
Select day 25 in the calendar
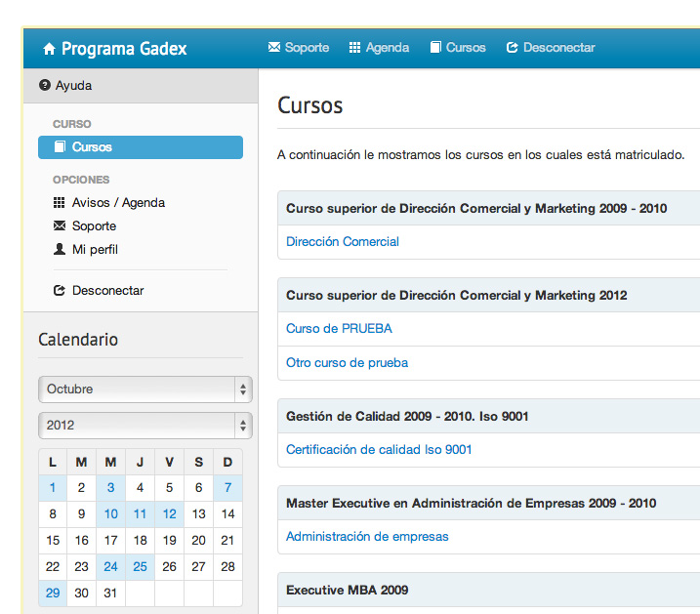(x=141, y=567)
